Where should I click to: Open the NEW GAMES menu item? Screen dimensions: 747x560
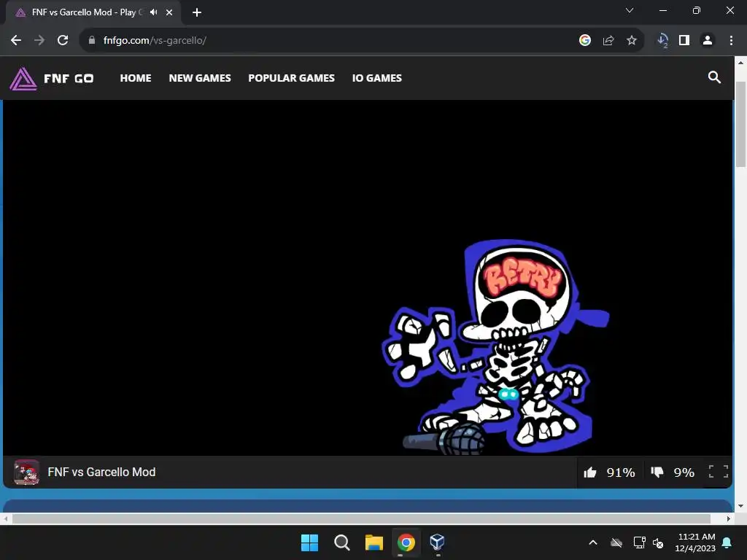(x=200, y=78)
